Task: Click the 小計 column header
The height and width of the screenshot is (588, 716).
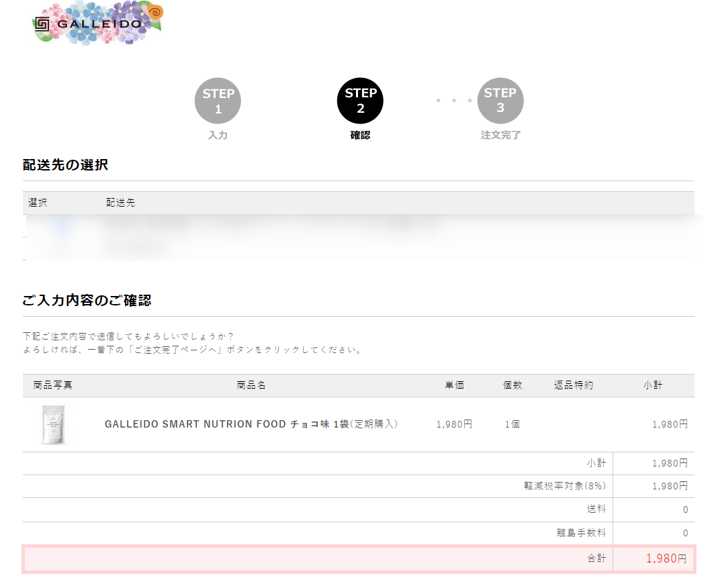Action: [x=653, y=385]
